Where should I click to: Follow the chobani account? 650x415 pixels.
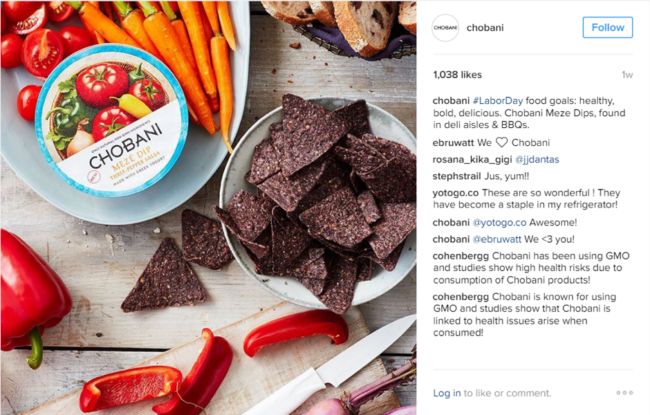tap(607, 27)
